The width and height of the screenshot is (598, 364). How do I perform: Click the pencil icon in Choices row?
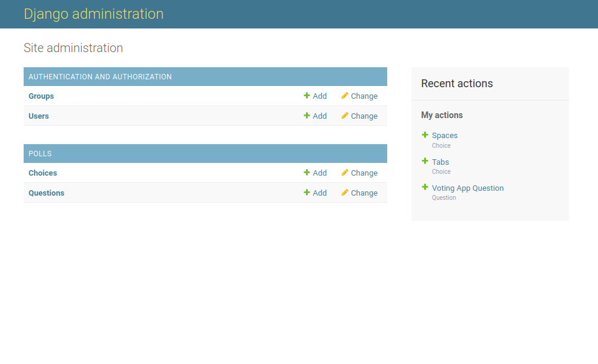click(345, 173)
